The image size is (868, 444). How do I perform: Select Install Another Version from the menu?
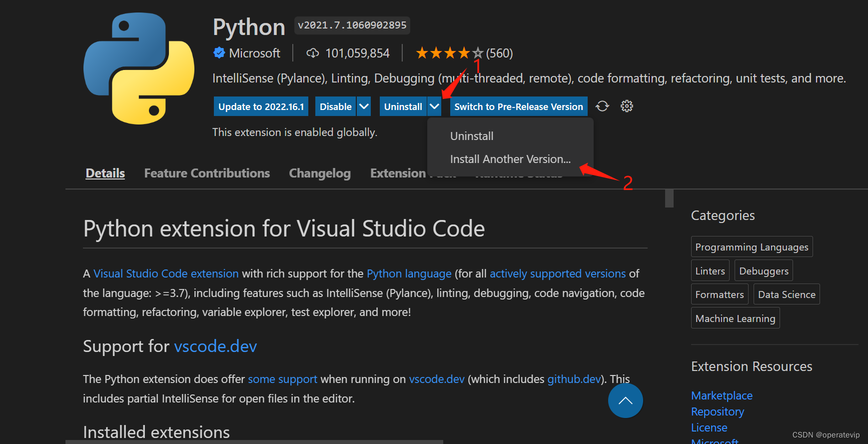tap(510, 159)
